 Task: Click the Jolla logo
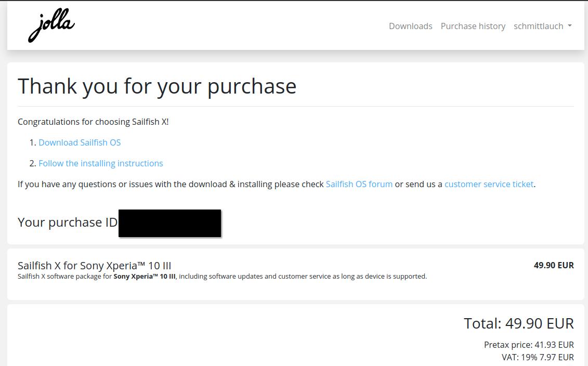(51, 25)
